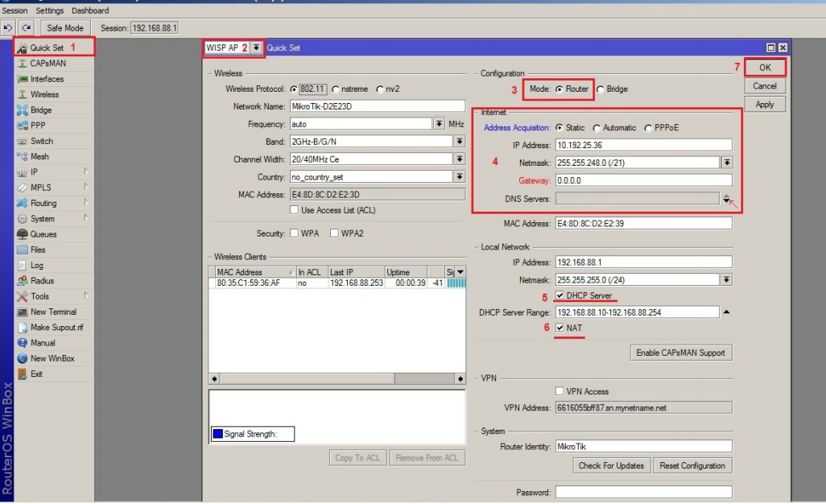Open CAPsMAN from the sidebar
The image size is (826, 504).
(x=54, y=63)
